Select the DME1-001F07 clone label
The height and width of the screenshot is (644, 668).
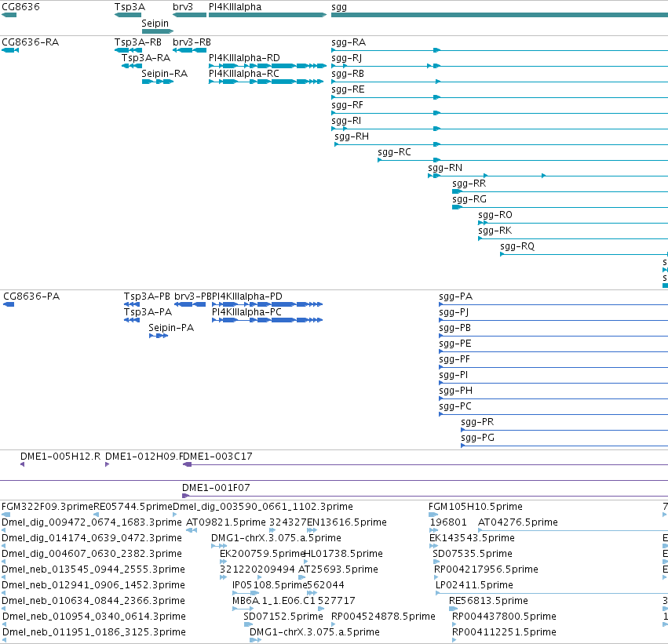[216, 488]
